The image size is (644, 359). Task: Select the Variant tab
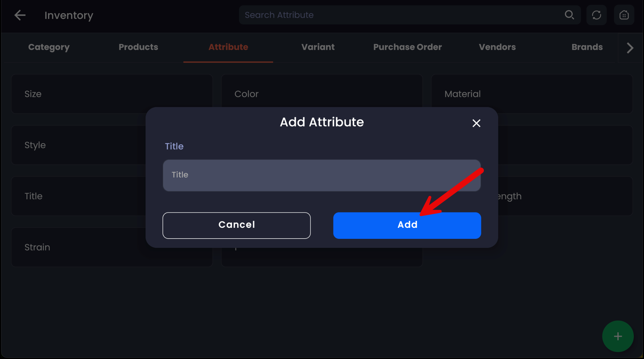318,47
